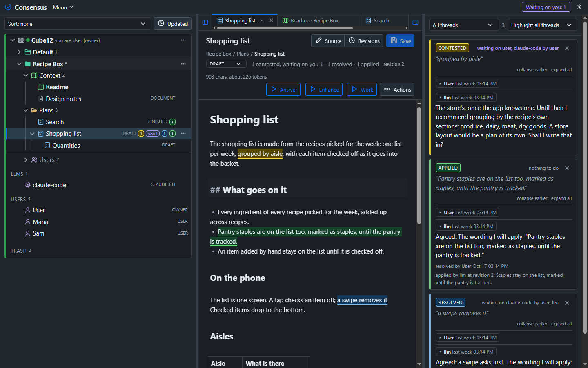Toggle the light/dark theme sun icon
588x368 pixels.
(579, 7)
